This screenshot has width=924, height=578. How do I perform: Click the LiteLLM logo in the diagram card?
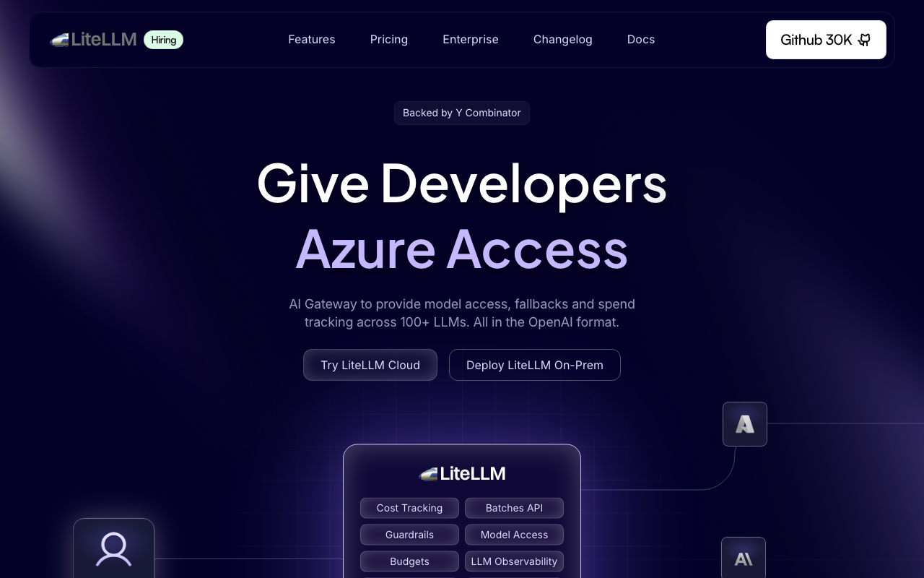pyautogui.click(x=462, y=474)
